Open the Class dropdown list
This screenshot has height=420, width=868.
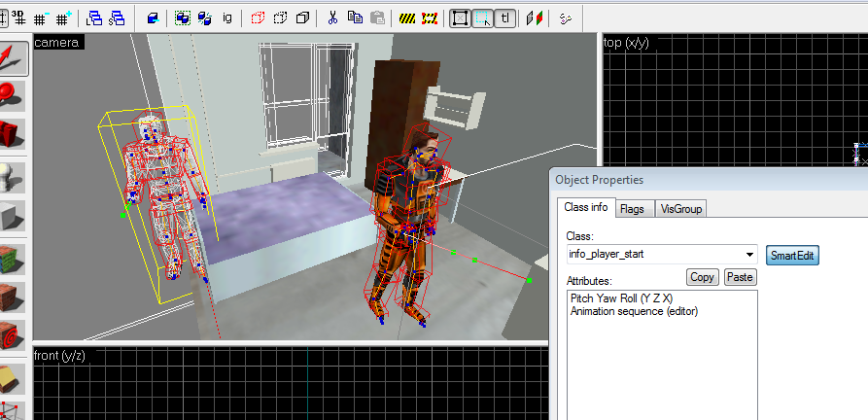[x=748, y=255]
